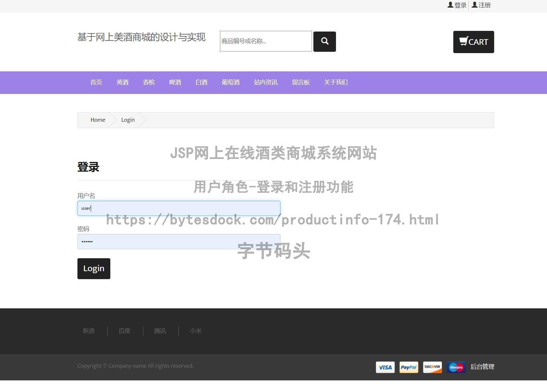Open the 百度 footer link
The image size is (547, 392).
pos(124,331)
